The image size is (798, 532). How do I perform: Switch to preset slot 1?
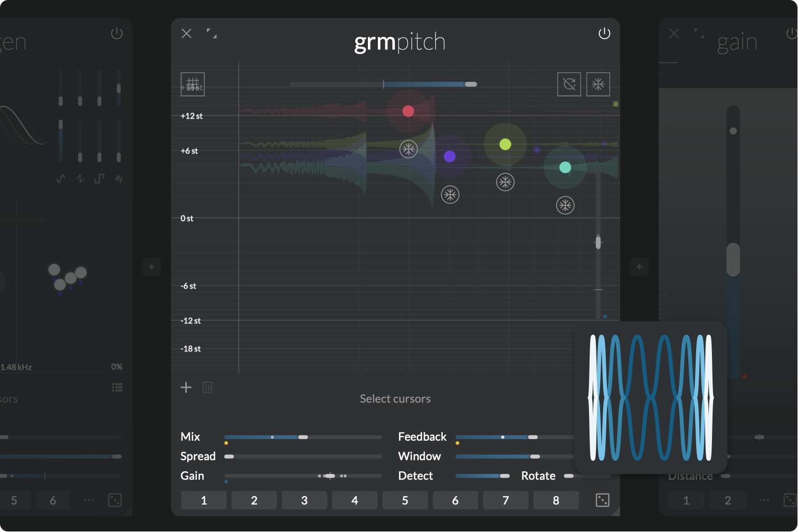coord(204,500)
